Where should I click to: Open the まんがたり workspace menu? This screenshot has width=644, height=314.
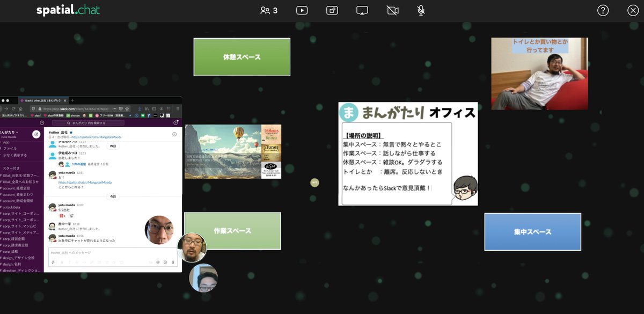click(9, 132)
